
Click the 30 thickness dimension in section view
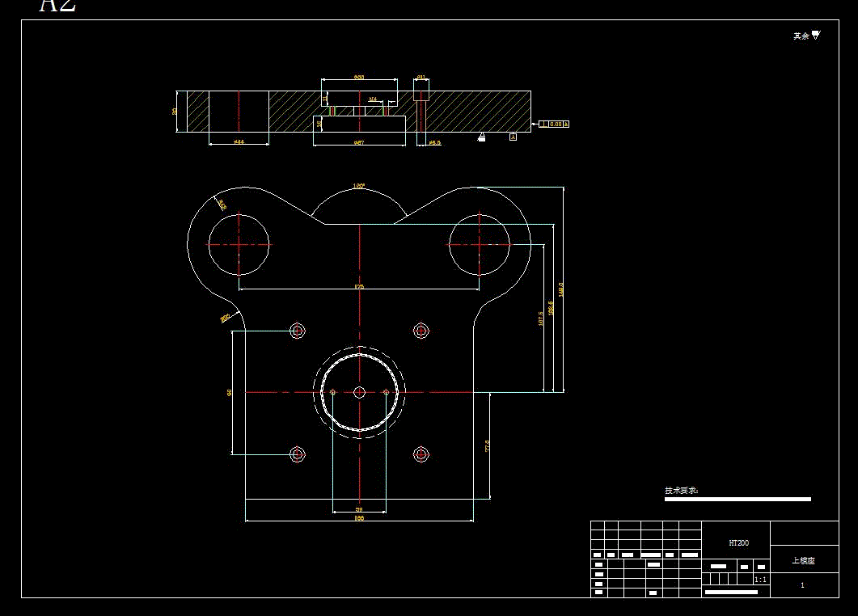coord(175,111)
